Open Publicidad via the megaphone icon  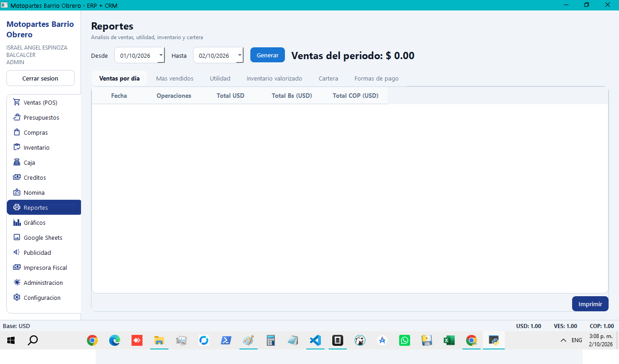click(x=17, y=253)
